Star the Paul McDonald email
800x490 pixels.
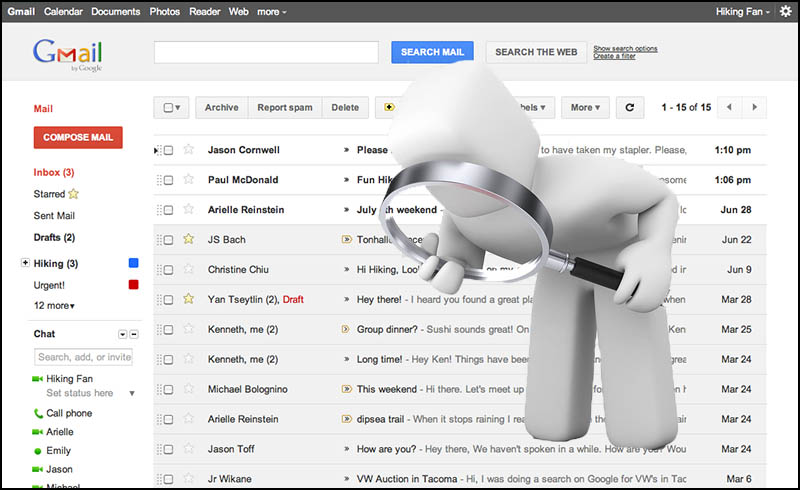point(189,179)
